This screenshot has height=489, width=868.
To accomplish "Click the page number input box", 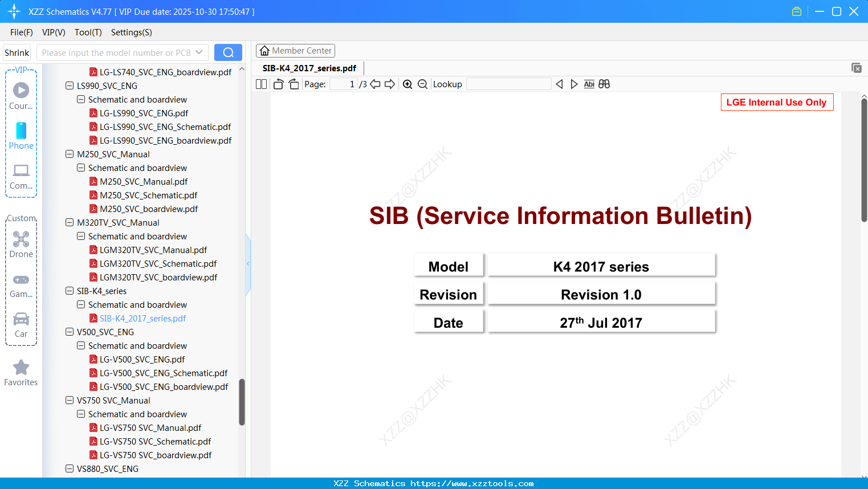I will (344, 84).
